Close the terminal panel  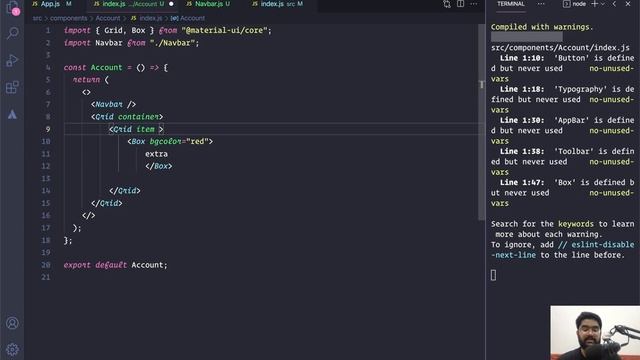[628, 4]
